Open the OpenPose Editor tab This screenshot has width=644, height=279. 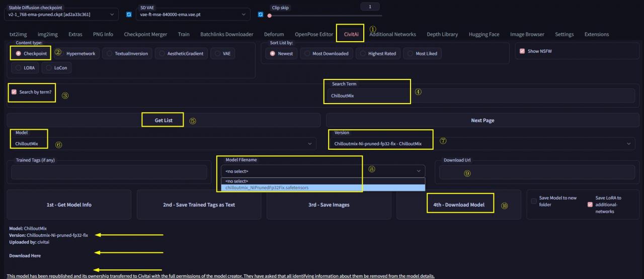[314, 34]
